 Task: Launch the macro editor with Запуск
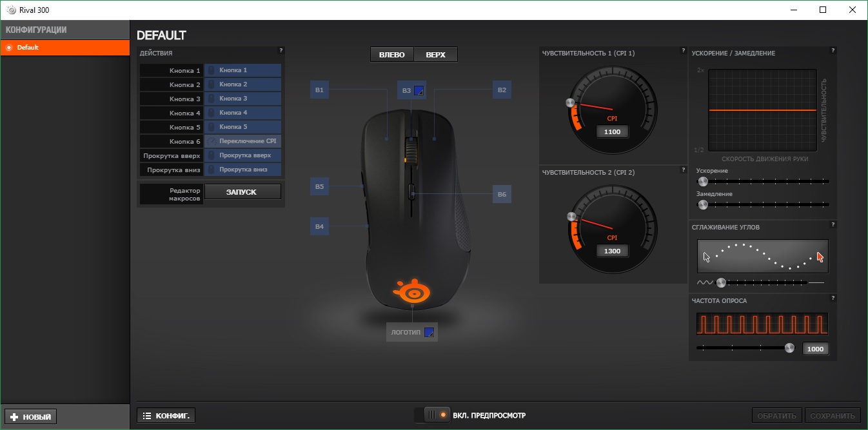pos(242,191)
